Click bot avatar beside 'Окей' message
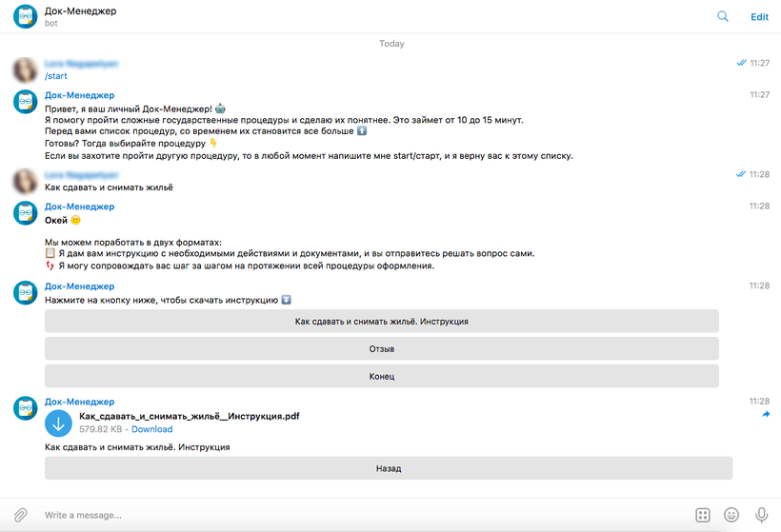The height and width of the screenshot is (532, 781). point(26,213)
